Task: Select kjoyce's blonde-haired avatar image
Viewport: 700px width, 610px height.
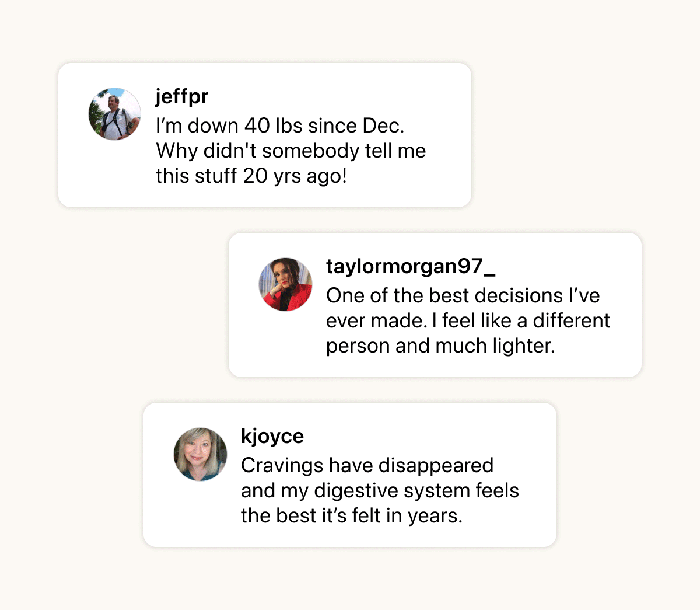Action: click(201, 454)
